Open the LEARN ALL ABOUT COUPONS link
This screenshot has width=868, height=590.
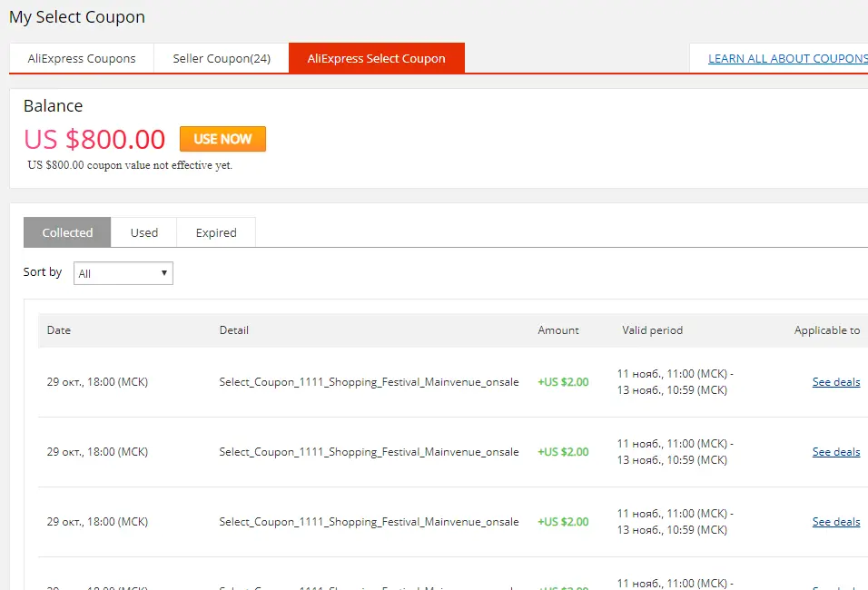pos(788,58)
